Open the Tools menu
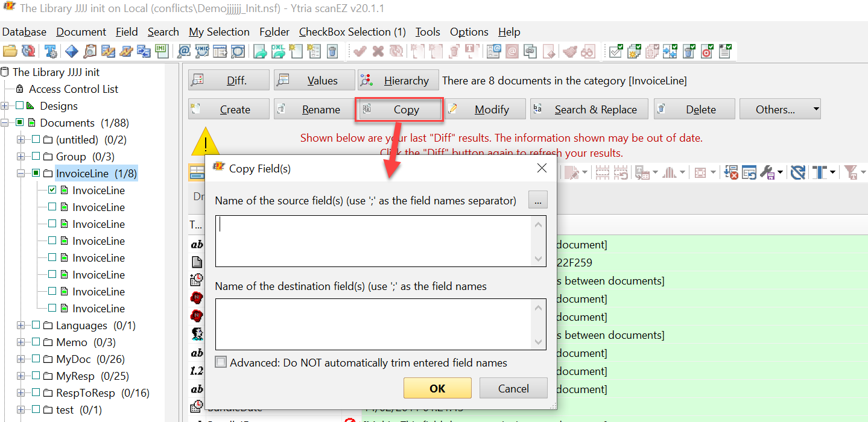 point(428,32)
